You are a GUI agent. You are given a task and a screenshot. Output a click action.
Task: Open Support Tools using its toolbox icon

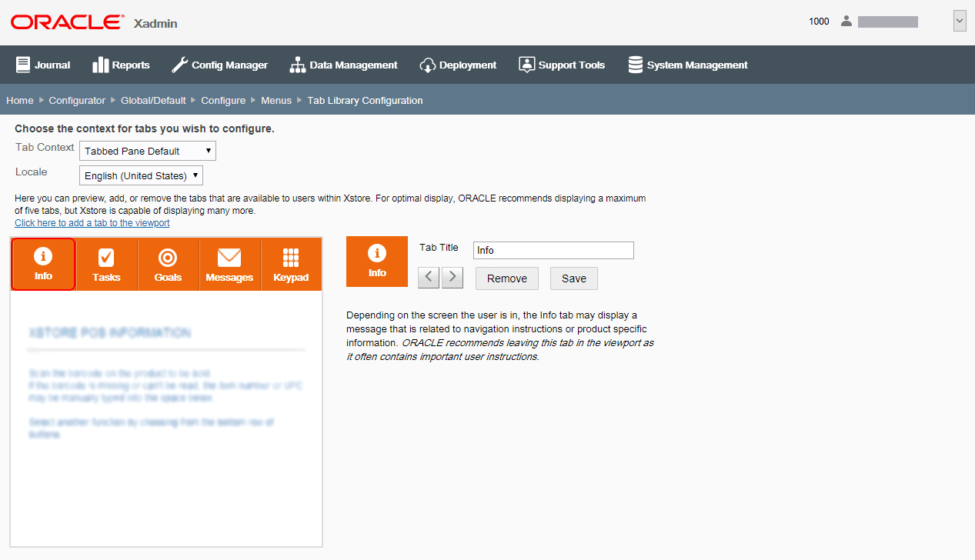tap(527, 65)
